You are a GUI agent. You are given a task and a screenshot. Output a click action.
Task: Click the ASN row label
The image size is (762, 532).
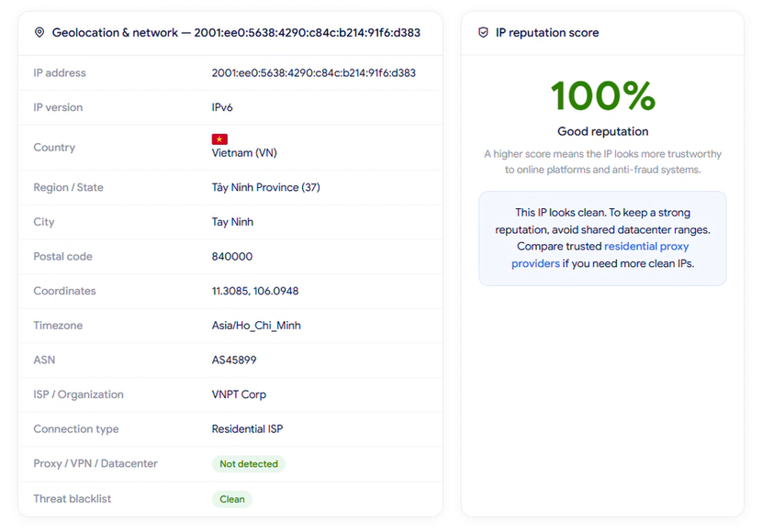pos(44,360)
